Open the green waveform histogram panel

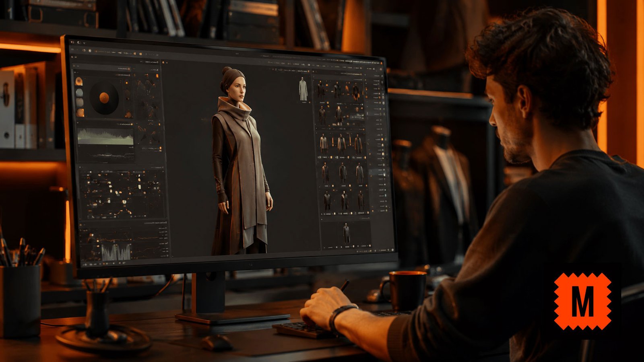[105, 137]
